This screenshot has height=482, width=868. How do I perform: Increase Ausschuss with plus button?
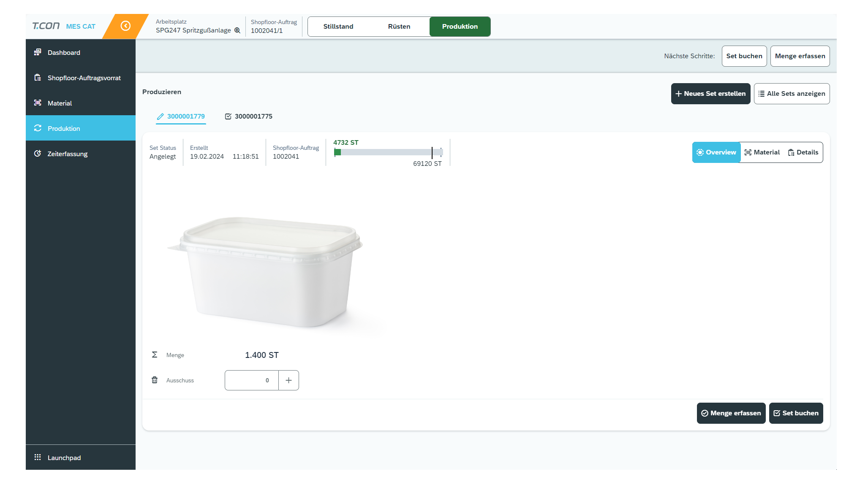click(x=288, y=380)
